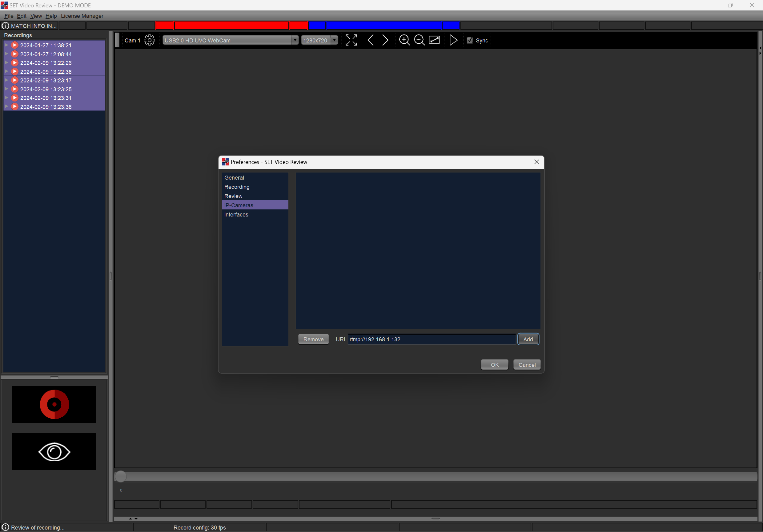Click the timeline slider handle
The height and width of the screenshot is (532, 763).
pos(121,476)
